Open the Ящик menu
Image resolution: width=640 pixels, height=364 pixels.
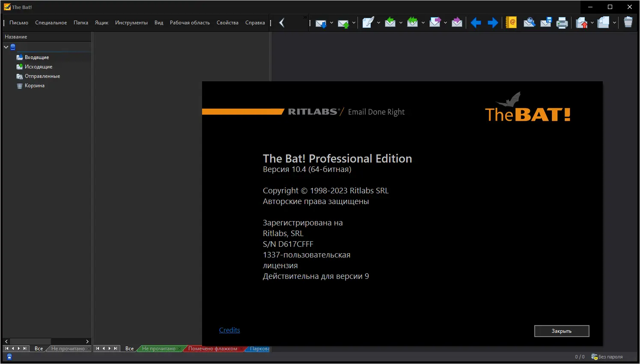(x=101, y=23)
